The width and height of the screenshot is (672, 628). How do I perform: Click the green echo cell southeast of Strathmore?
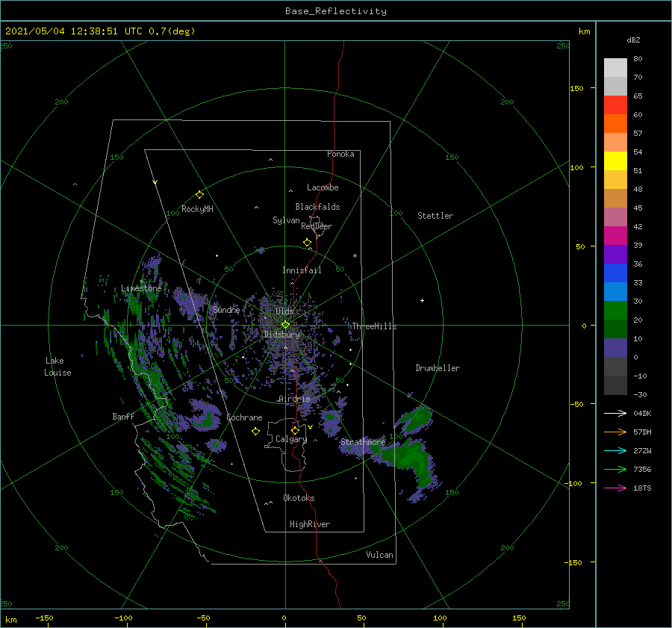tap(409, 458)
